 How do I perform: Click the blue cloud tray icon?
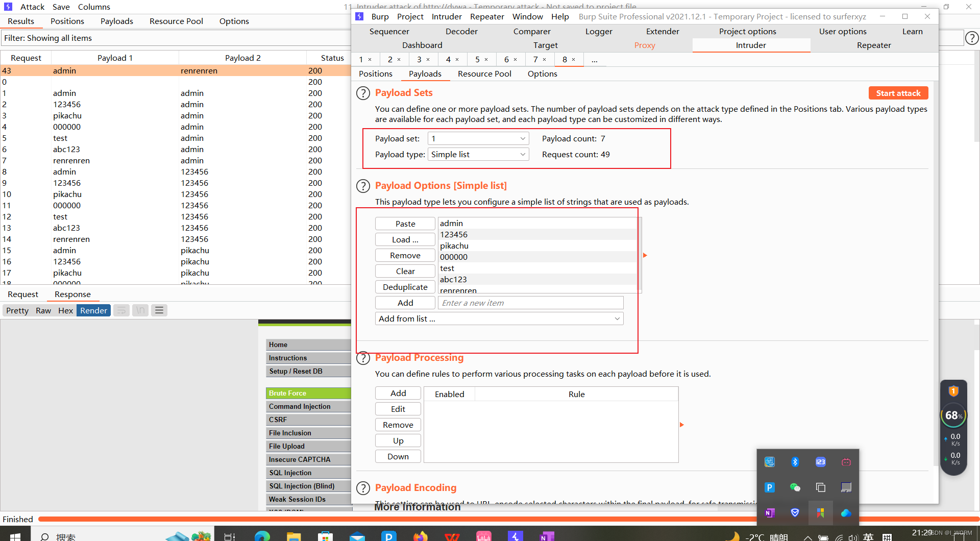click(846, 513)
